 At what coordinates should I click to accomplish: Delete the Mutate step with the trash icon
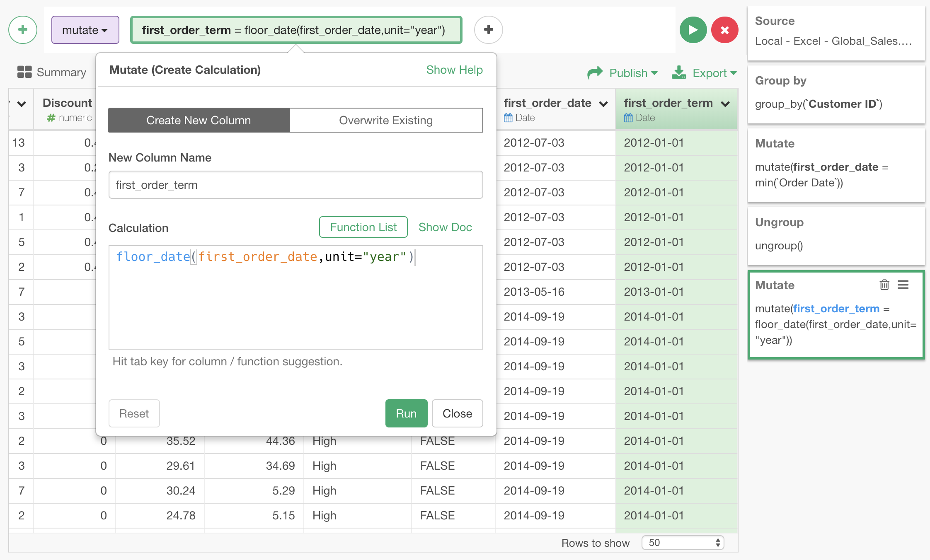[x=884, y=285]
